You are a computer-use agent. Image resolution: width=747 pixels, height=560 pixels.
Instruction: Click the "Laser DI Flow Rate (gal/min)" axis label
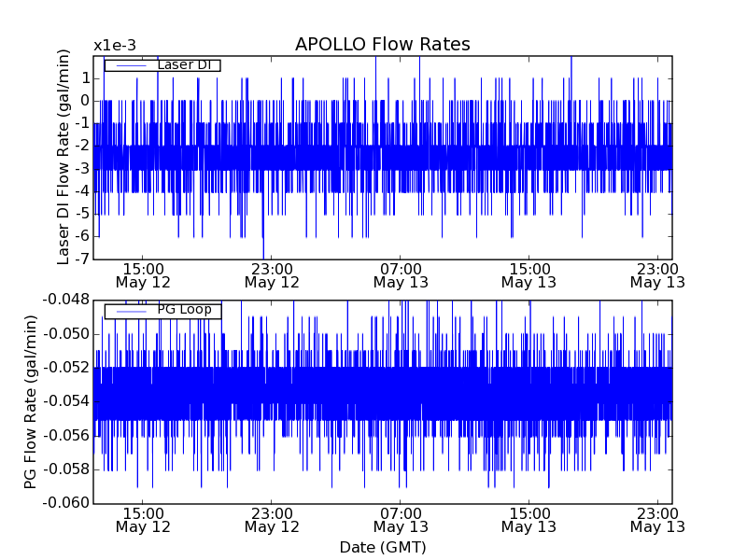pos(63,157)
